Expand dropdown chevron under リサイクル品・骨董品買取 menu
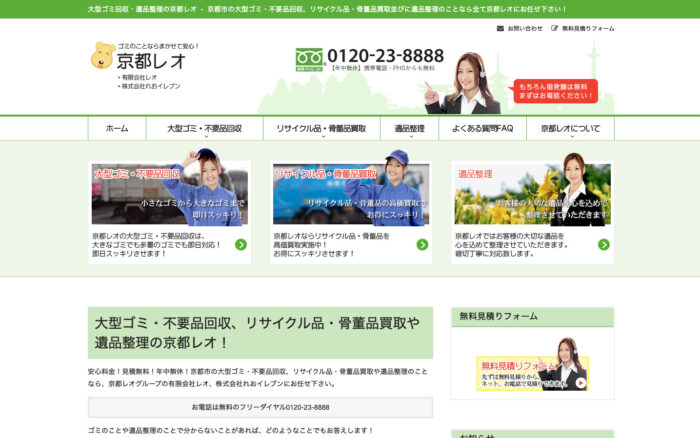The height and width of the screenshot is (438, 700). pos(323,136)
